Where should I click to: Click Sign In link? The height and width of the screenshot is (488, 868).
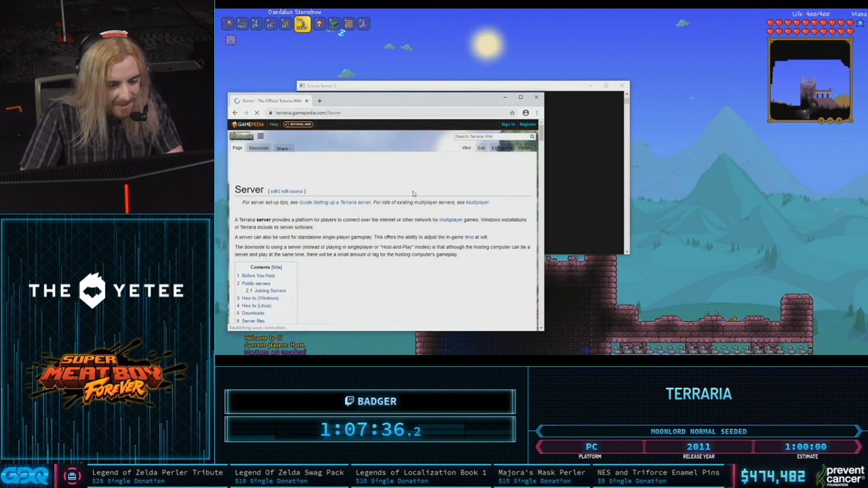[508, 124]
